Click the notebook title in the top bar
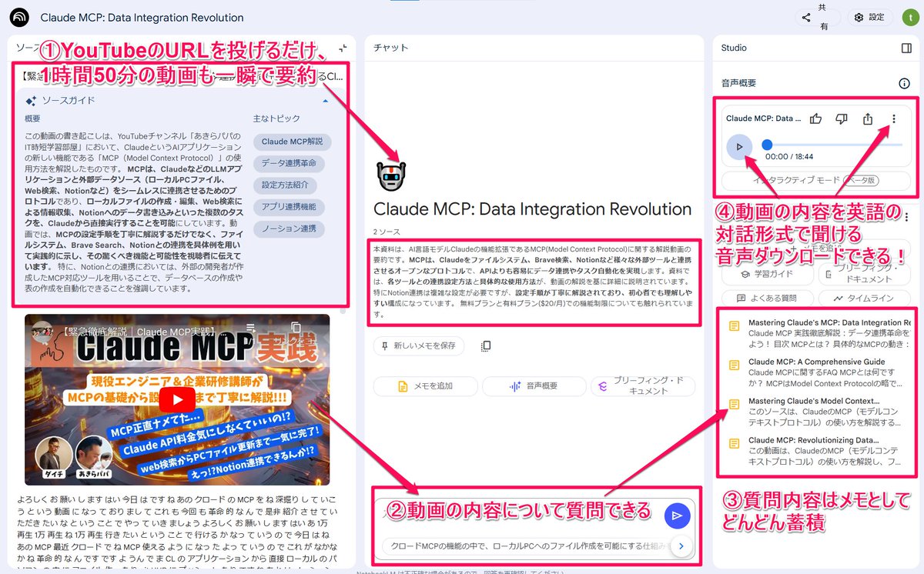The height and width of the screenshot is (574, 924). point(142,17)
